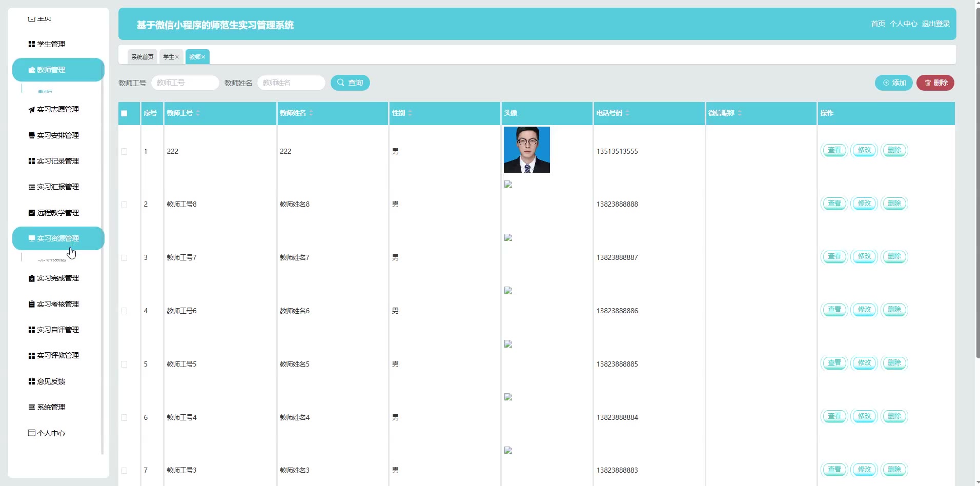Viewport: 980px width, 486px height.
Task: Click the lines icon beside 系统管理
Action: pos(32,407)
